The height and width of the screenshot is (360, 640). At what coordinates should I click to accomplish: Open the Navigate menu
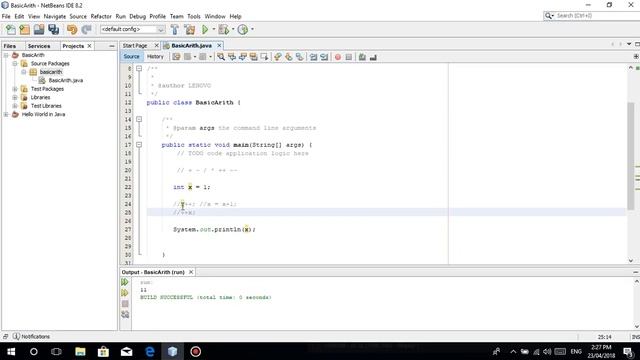coord(55,16)
